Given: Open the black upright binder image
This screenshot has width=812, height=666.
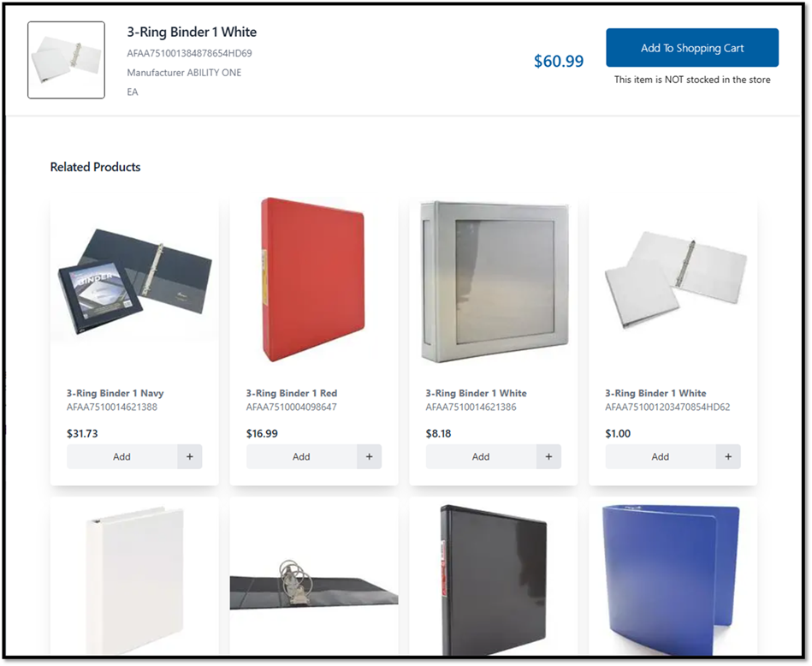Looking at the screenshot, I should click(493, 580).
